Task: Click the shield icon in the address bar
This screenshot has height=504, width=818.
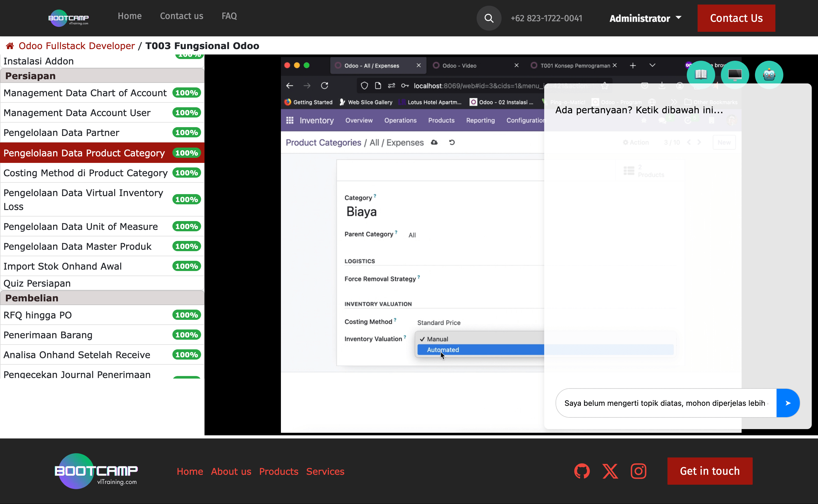Action: pyautogui.click(x=364, y=86)
